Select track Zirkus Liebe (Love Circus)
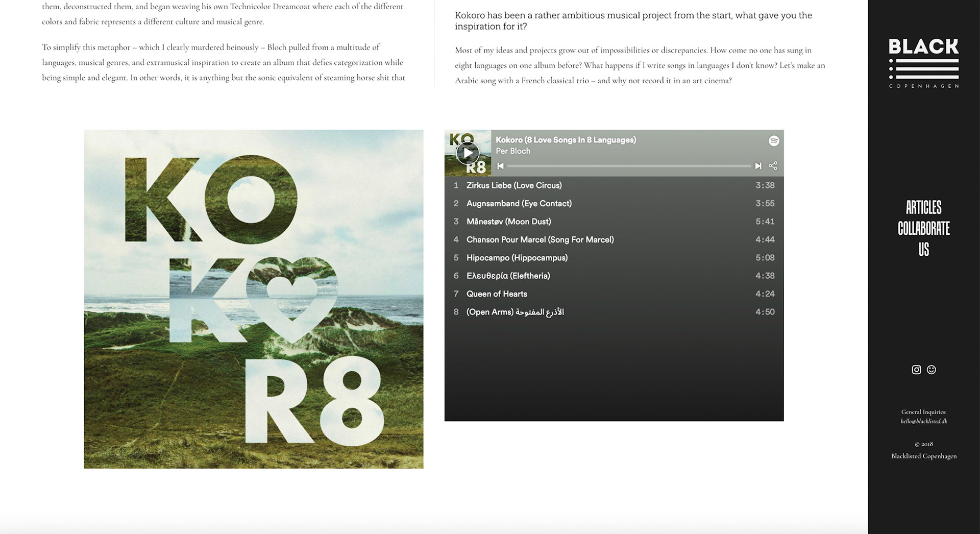This screenshot has width=980, height=534. coord(614,185)
